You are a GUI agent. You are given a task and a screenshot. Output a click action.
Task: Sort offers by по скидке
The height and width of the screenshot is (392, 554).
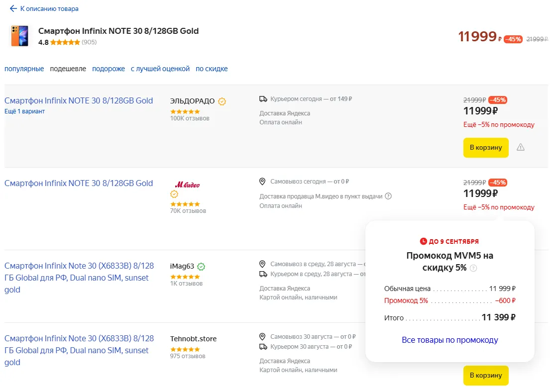212,69
